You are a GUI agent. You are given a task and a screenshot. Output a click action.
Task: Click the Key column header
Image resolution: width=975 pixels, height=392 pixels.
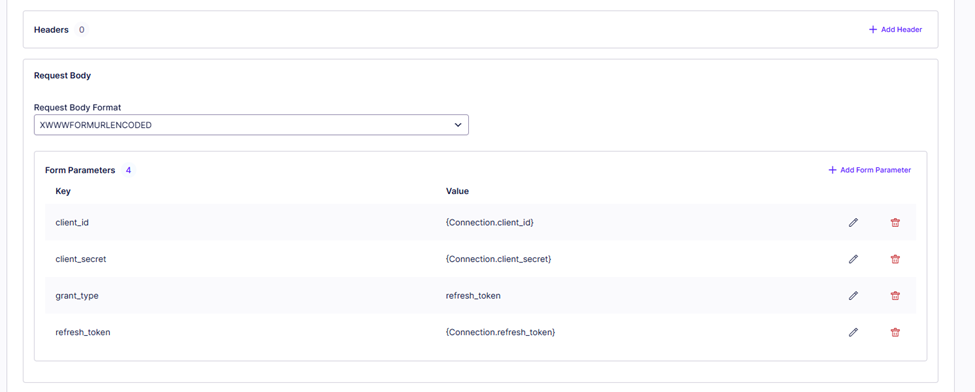(63, 191)
